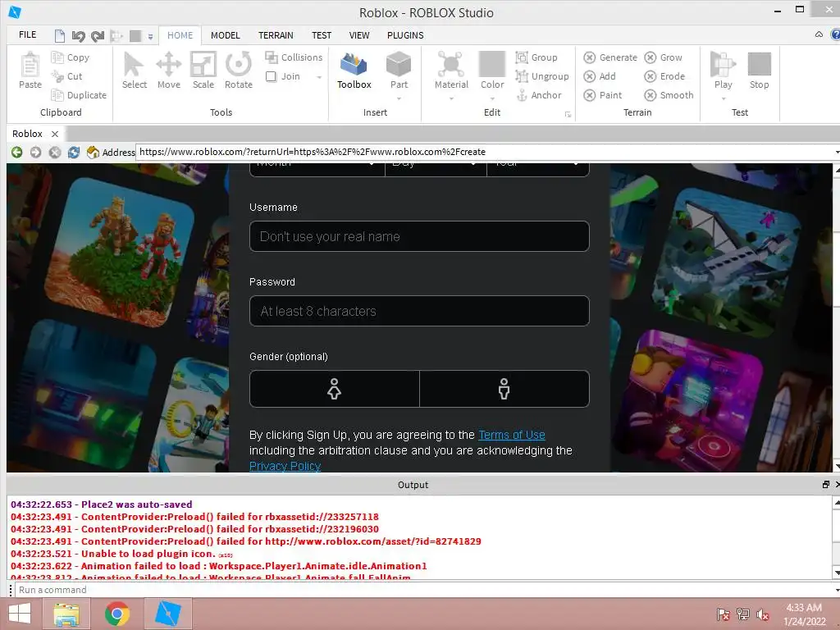Click the Copy tool
This screenshot has height=630, width=840.
[71, 57]
